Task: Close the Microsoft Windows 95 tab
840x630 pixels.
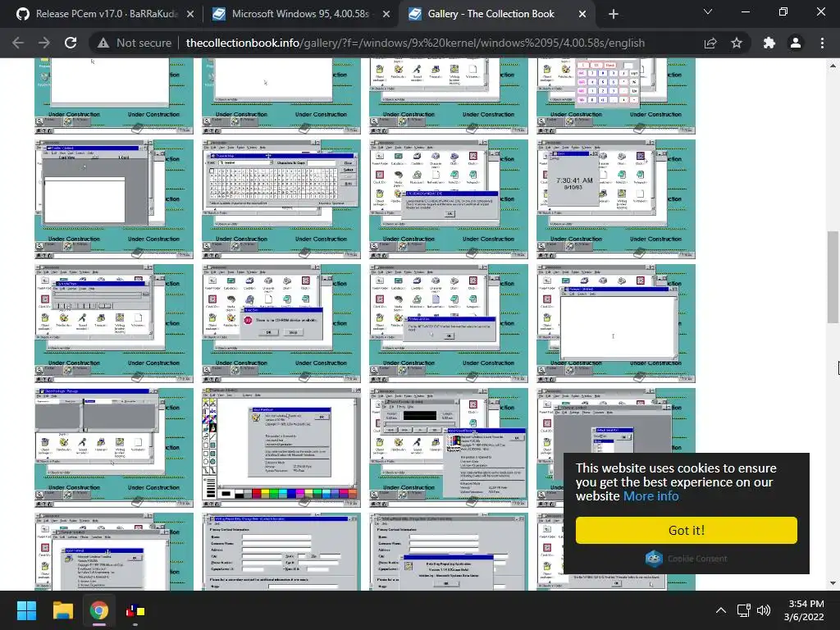Action: (386, 14)
